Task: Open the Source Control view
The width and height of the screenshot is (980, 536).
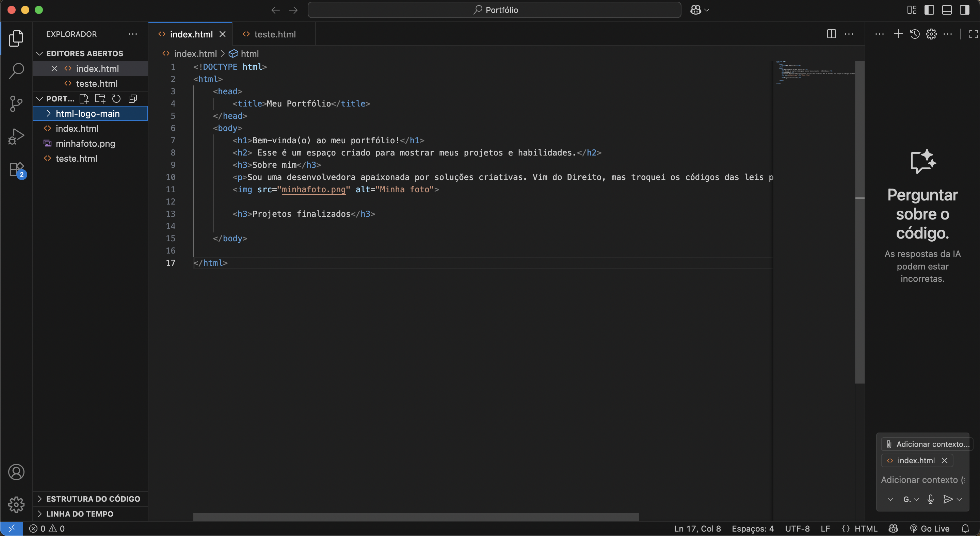Action: pos(16,103)
